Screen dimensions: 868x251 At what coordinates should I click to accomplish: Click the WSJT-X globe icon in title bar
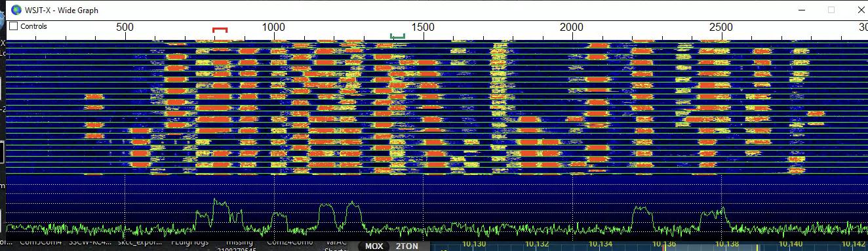pyautogui.click(x=16, y=9)
